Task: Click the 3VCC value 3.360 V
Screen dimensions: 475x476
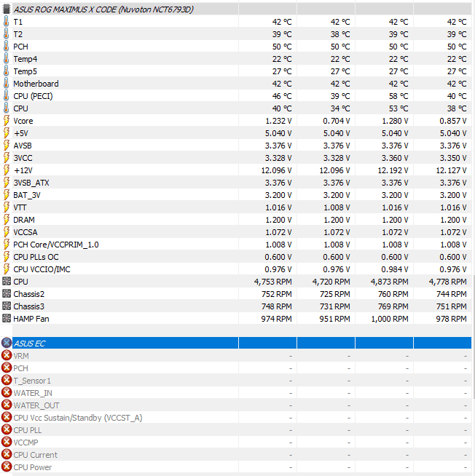Action: coord(395,158)
